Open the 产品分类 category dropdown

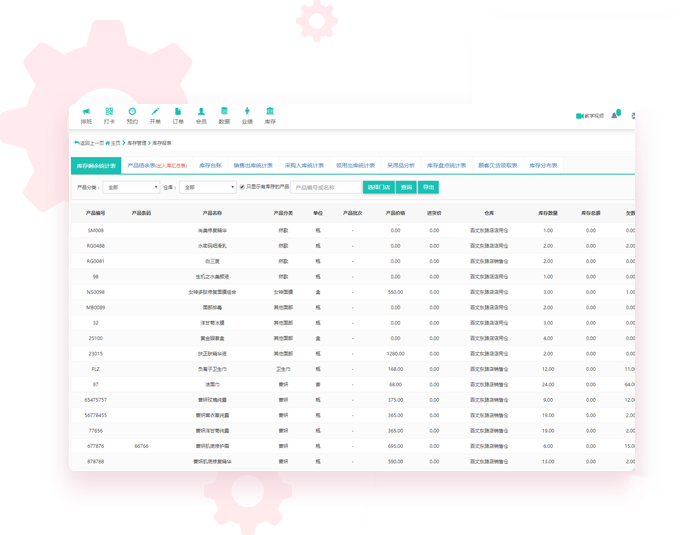[x=131, y=187]
